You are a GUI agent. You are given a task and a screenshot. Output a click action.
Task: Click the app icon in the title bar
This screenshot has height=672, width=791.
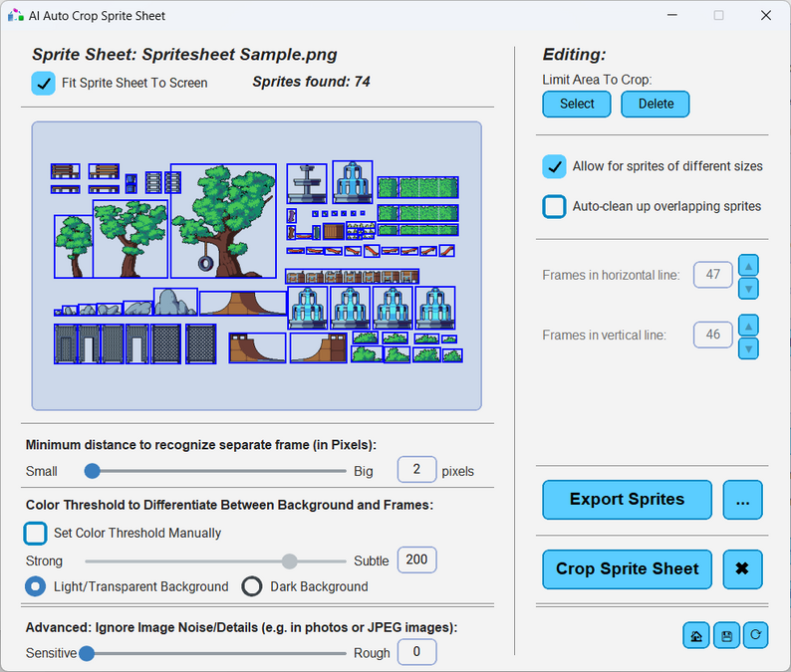[16, 15]
